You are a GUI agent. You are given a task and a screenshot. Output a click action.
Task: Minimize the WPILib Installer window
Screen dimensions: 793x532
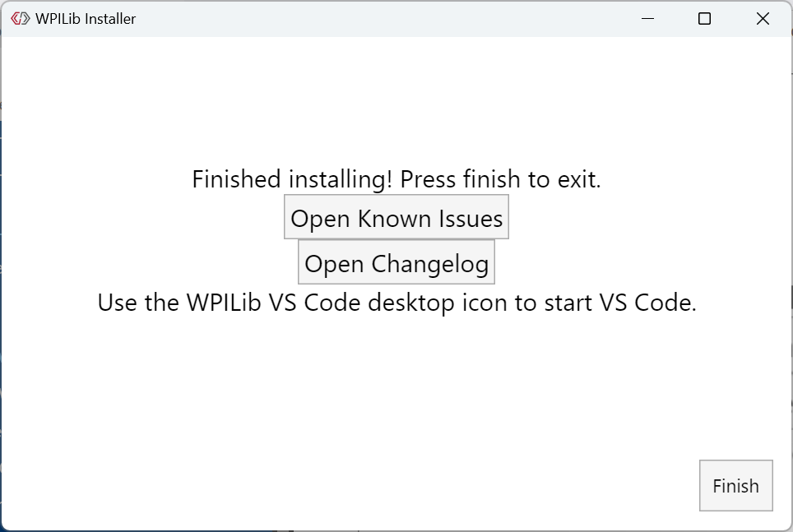[647, 18]
